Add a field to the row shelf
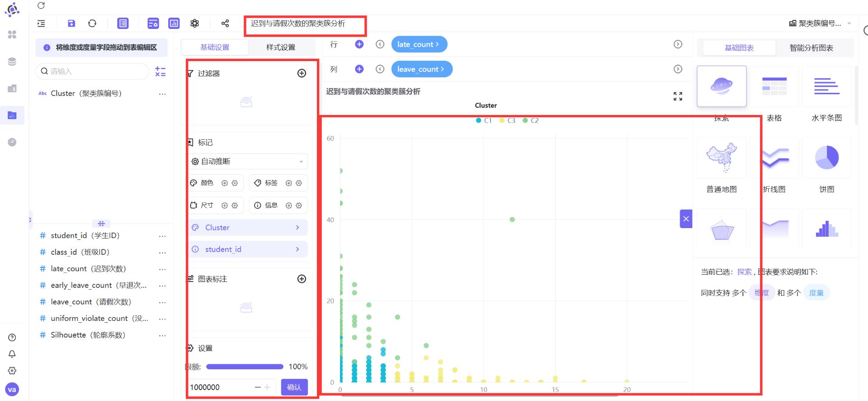The width and height of the screenshot is (868, 401). [359, 44]
